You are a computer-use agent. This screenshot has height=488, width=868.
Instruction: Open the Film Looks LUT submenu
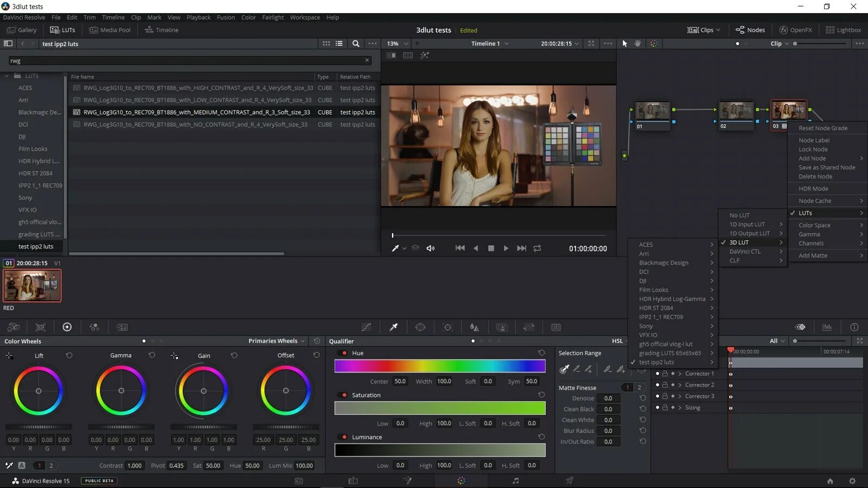pos(673,290)
